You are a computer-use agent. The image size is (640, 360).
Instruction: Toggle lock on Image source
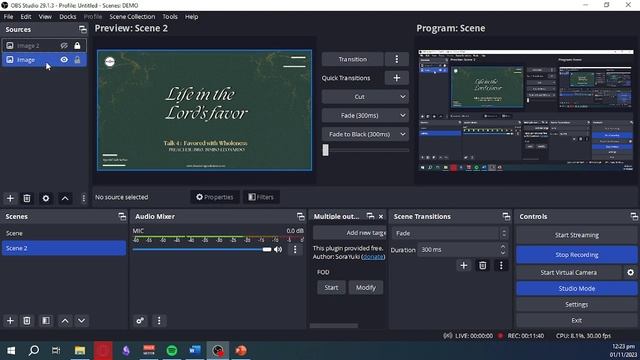(77, 60)
